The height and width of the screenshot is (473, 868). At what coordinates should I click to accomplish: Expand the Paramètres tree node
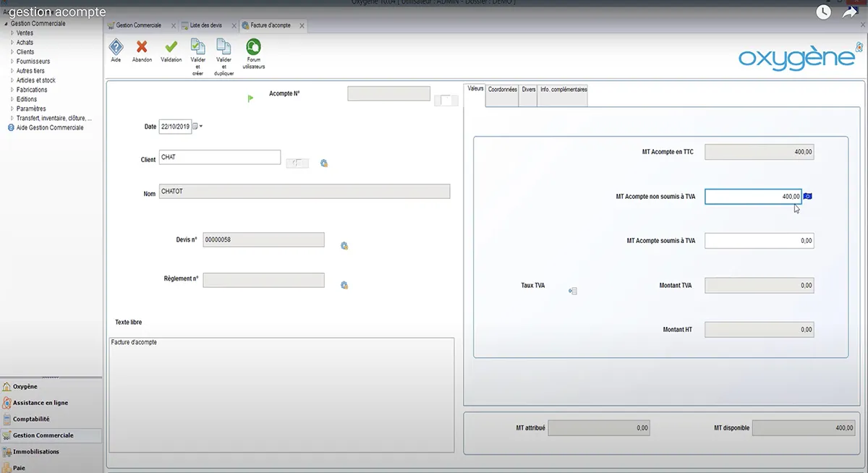click(x=12, y=108)
